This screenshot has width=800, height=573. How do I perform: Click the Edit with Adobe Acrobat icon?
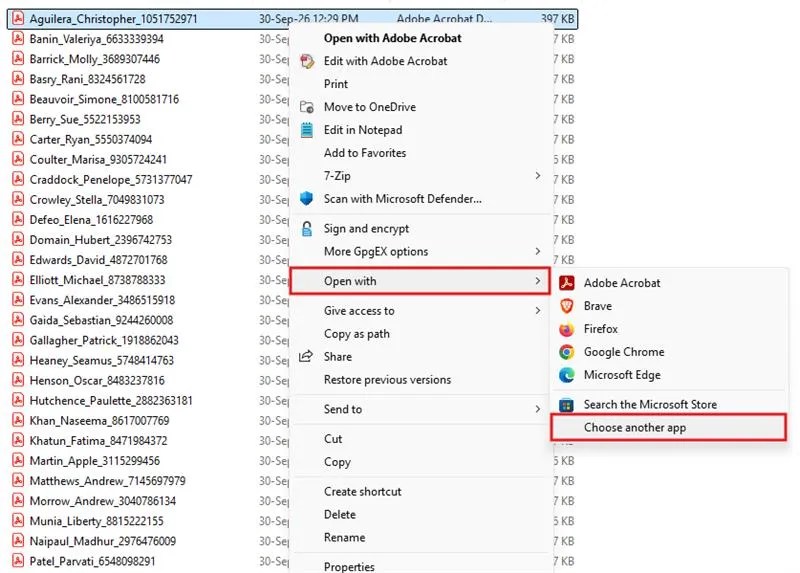[307, 61]
